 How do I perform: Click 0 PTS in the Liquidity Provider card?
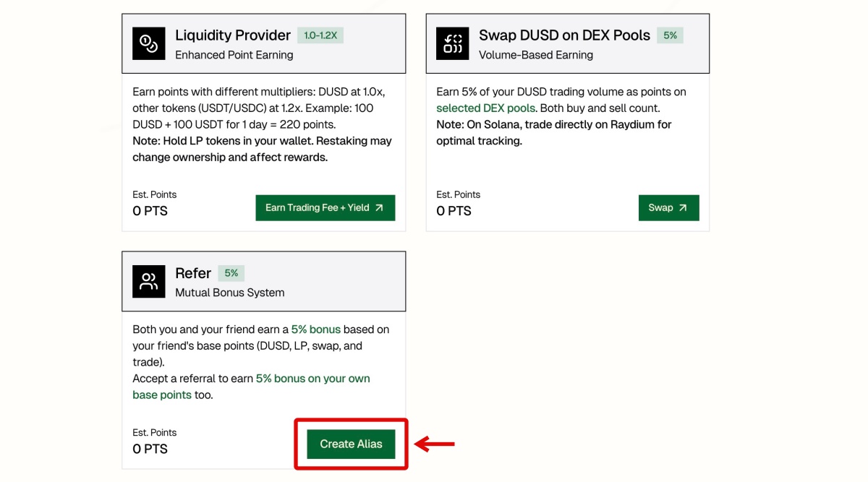tap(150, 211)
